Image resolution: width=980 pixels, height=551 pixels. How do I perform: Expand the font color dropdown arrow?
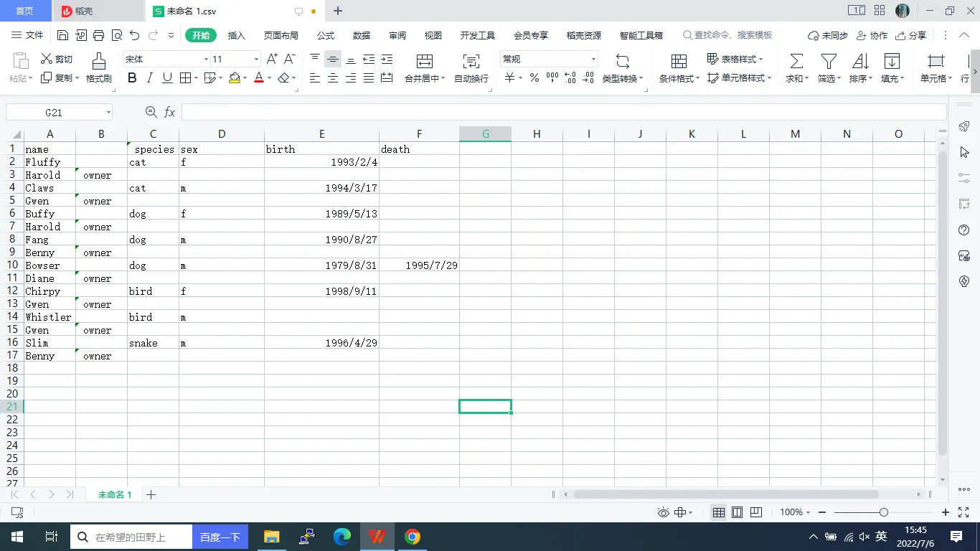tap(269, 78)
